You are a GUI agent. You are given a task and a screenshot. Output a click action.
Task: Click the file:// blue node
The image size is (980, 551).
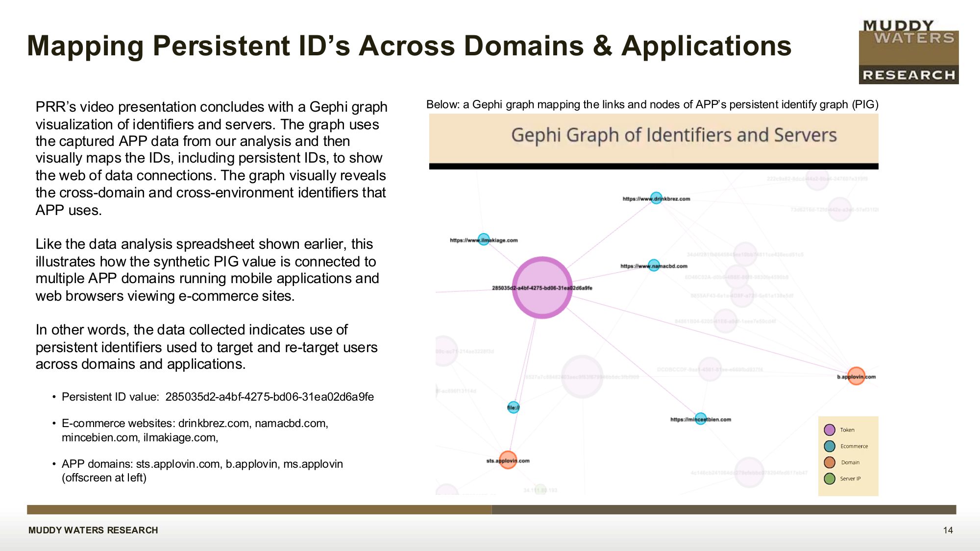[513, 407]
